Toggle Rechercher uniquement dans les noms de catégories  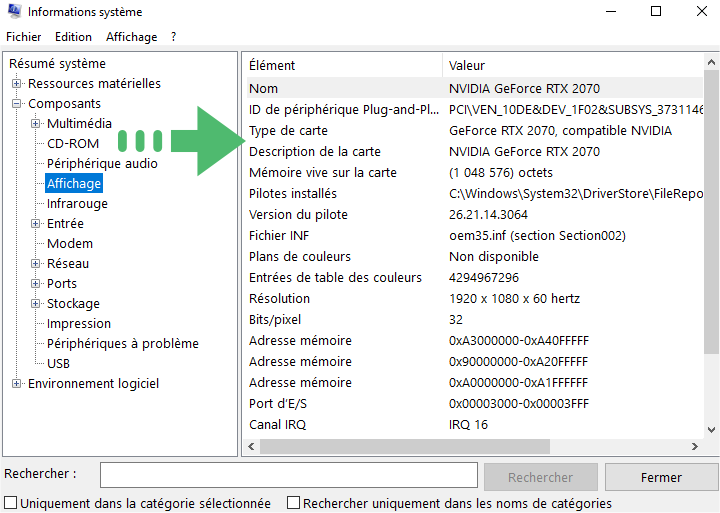(x=293, y=502)
